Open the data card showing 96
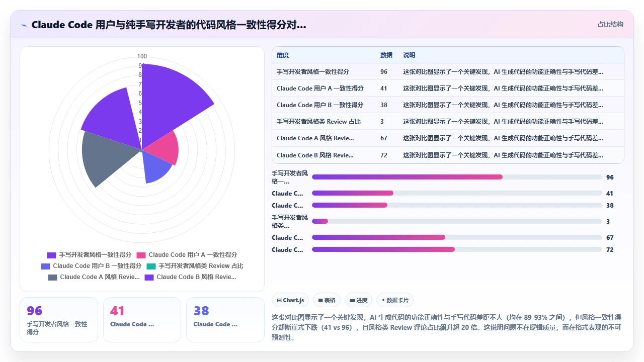 coord(59,320)
